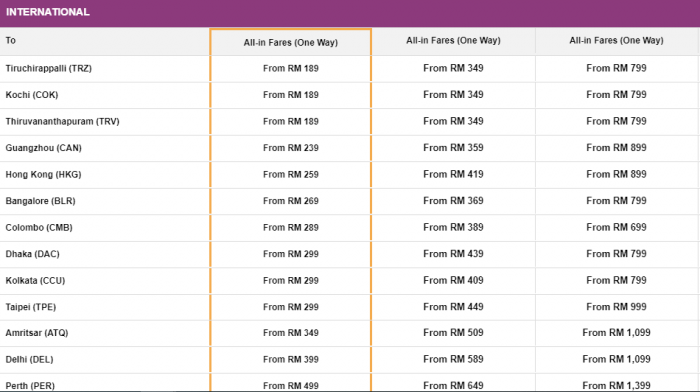Click From RM 699 Colombo fare
This screenshot has height=392, width=700.
[x=616, y=227]
